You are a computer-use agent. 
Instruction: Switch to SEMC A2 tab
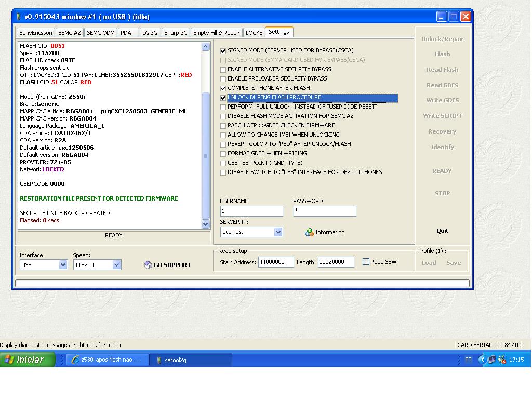point(69,33)
